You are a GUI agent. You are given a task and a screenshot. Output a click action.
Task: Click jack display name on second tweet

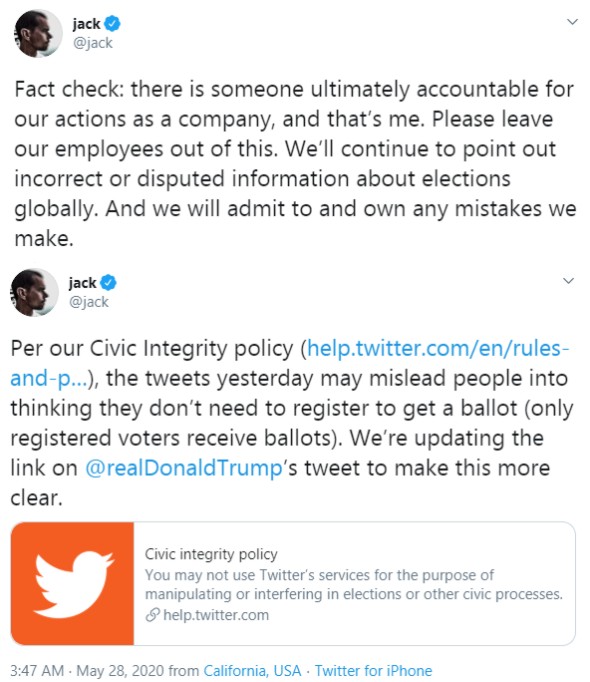click(82, 283)
